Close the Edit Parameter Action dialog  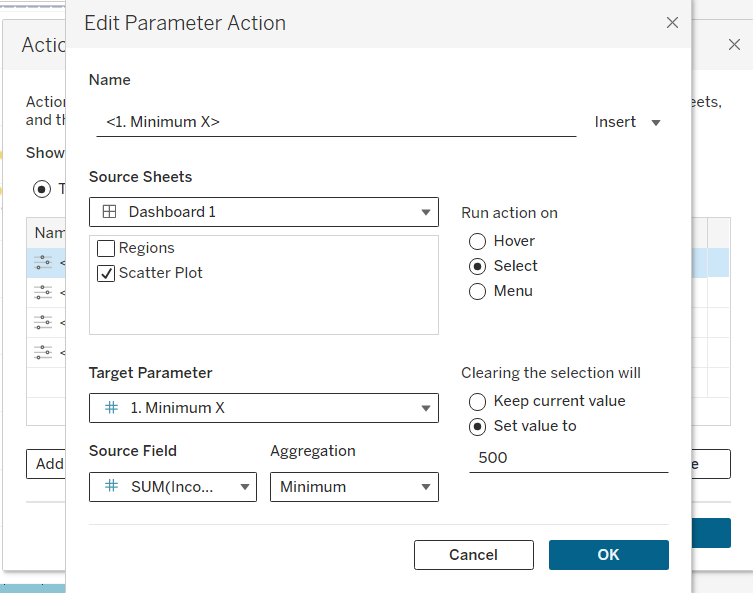pos(672,22)
